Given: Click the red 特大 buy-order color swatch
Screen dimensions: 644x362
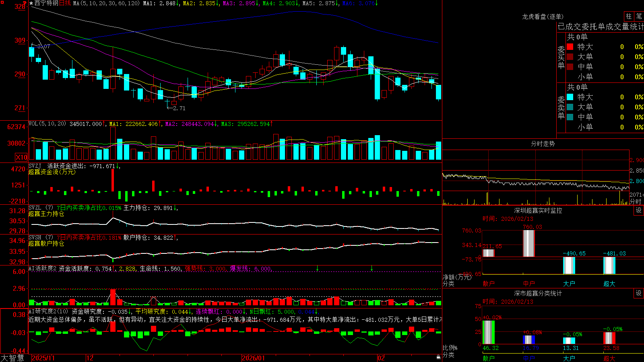Looking at the screenshot, I should tap(570, 47).
